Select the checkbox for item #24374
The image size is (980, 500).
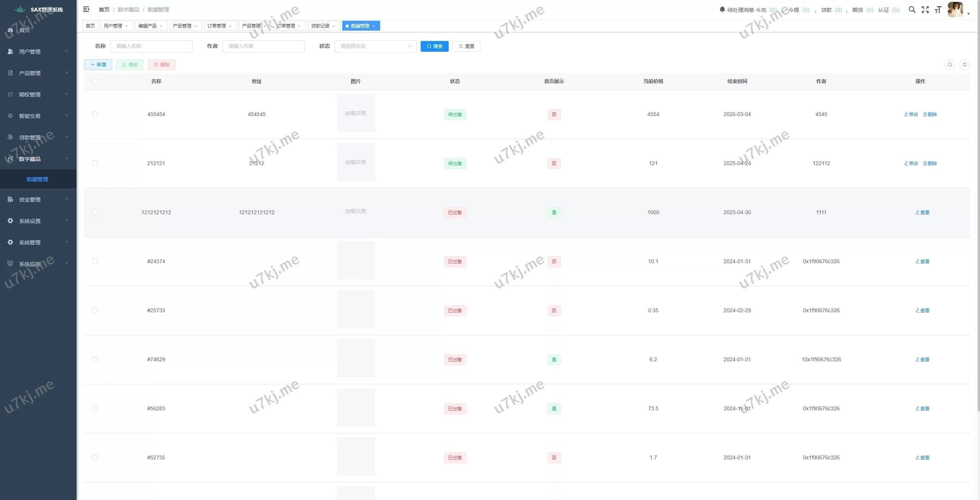point(95,261)
